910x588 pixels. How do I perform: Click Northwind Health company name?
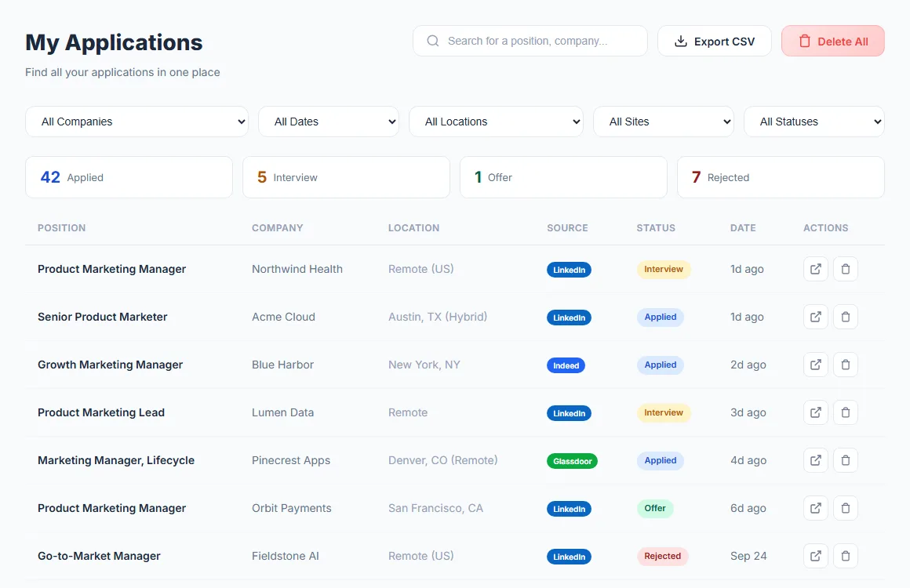point(297,269)
